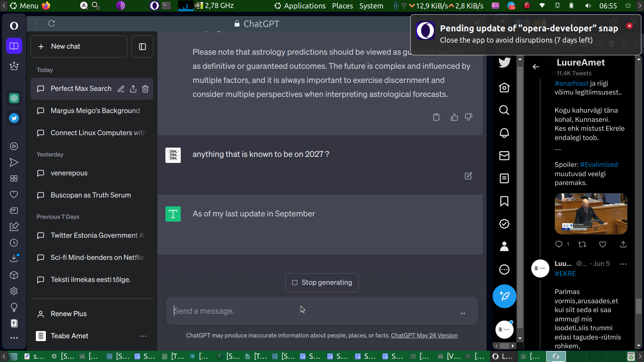Open Twitter profile icon

pos(504,247)
